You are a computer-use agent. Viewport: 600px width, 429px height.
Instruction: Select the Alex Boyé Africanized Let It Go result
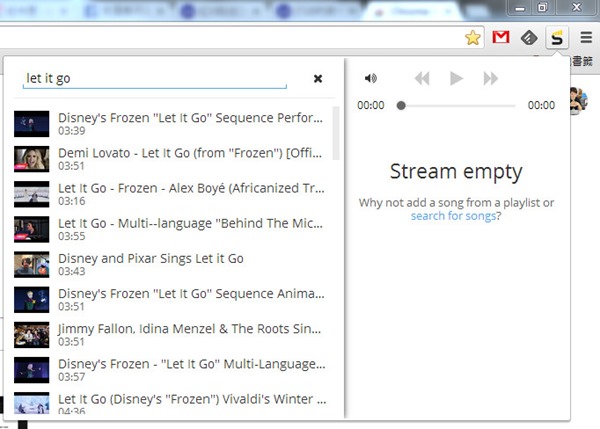pos(172,194)
